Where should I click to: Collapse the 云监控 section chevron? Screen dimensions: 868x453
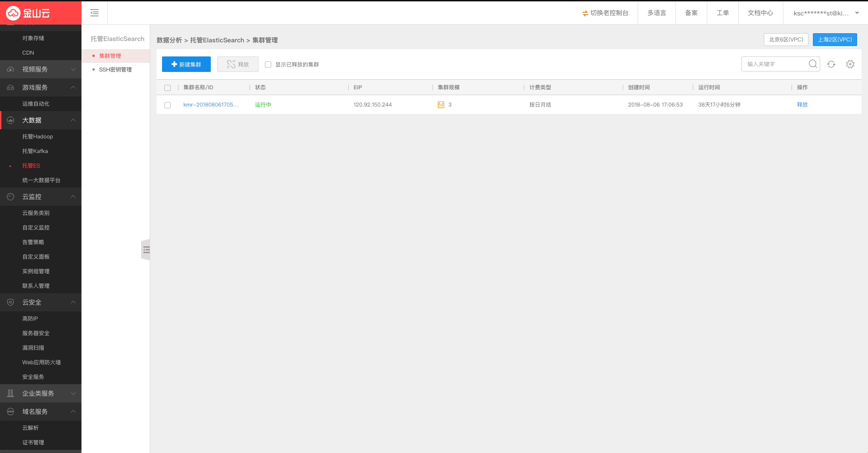(73, 197)
